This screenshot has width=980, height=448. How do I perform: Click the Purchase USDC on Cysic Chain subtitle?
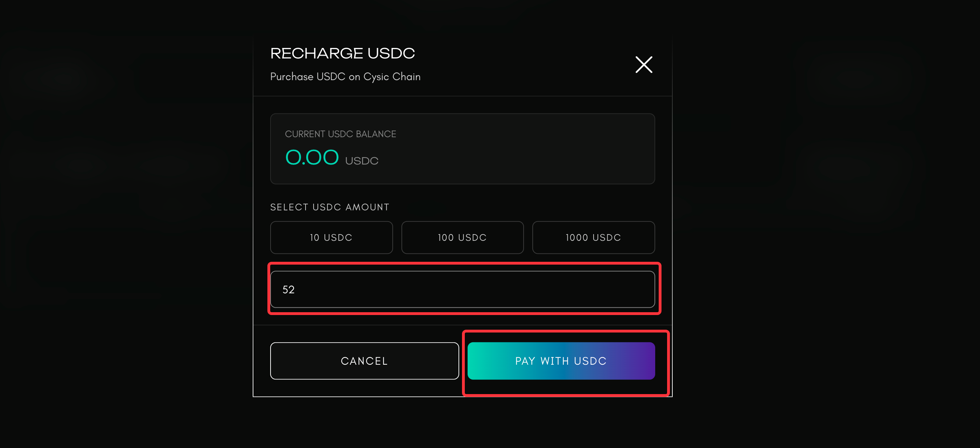click(345, 76)
